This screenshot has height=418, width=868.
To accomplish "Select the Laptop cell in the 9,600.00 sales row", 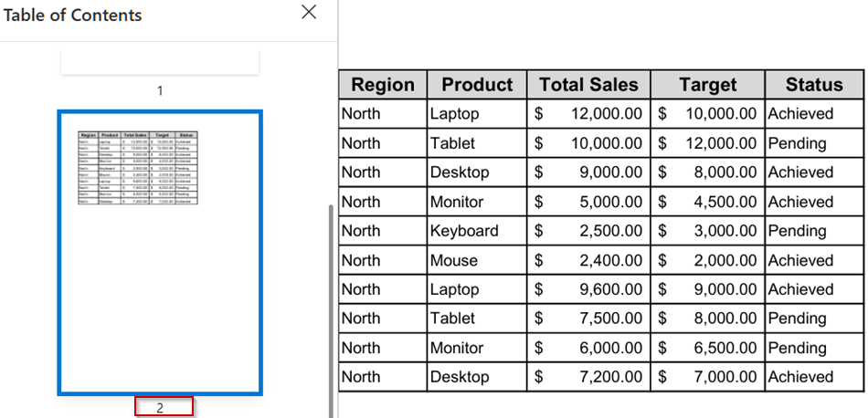I will (477, 289).
